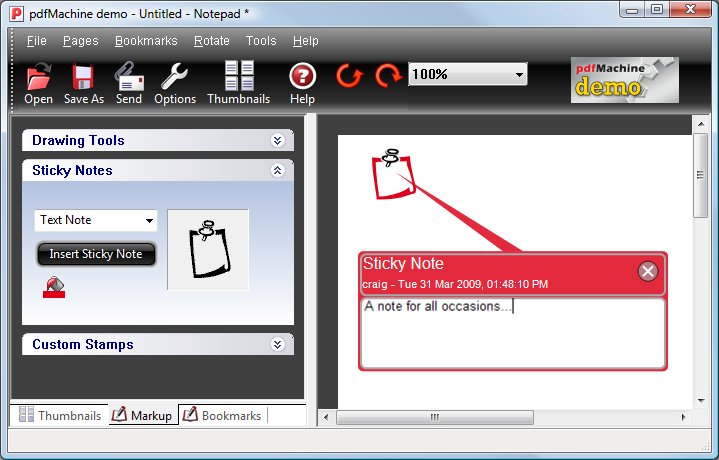Rotate page clockwise
The image size is (719, 460).
coord(388,76)
